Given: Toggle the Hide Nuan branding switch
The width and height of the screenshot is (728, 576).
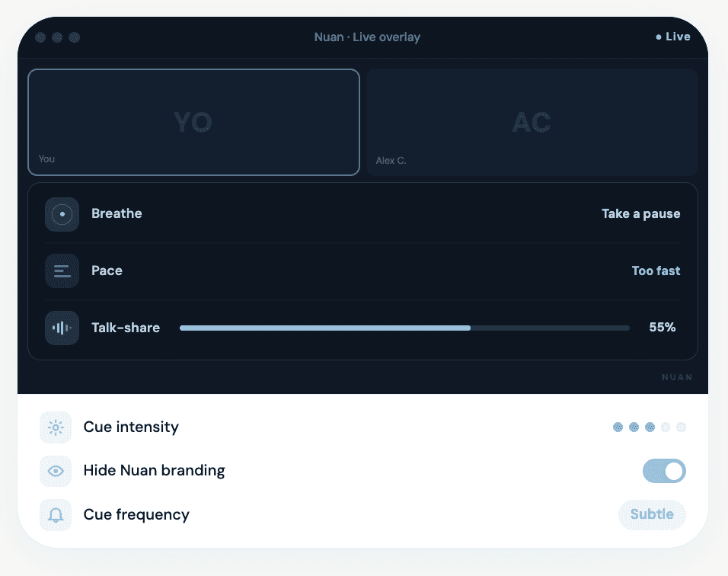Looking at the screenshot, I should pyautogui.click(x=664, y=471).
